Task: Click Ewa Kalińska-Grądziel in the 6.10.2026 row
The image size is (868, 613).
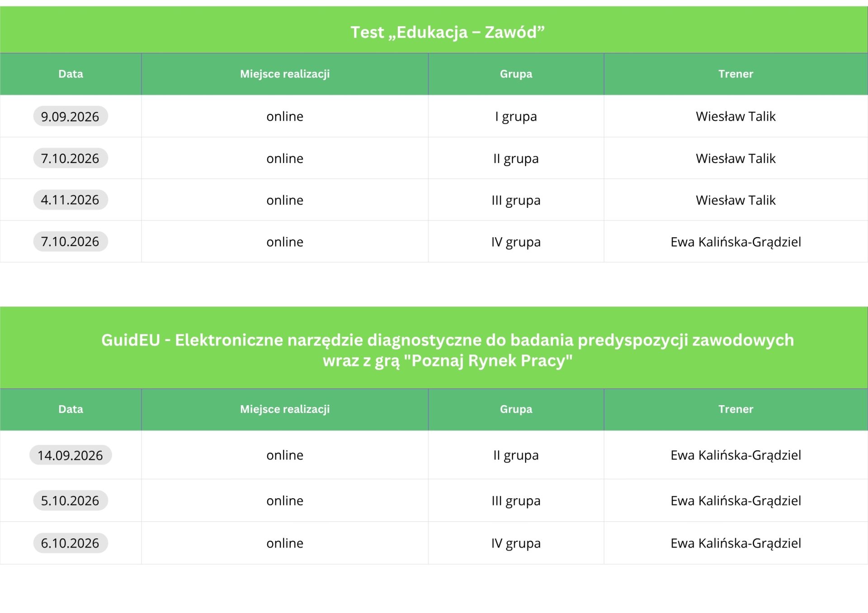Action: pyautogui.click(x=736, y=543)
